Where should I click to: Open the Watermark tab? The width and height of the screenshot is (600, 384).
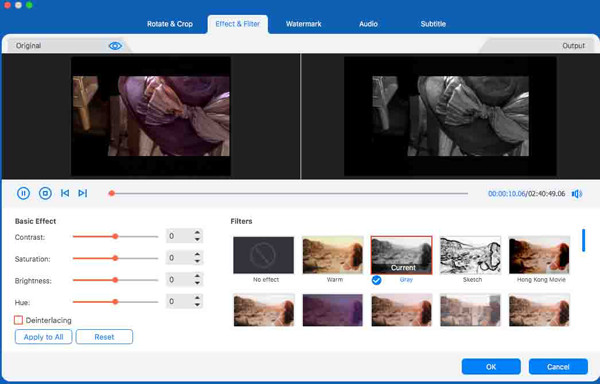click(x=303, y=24)
